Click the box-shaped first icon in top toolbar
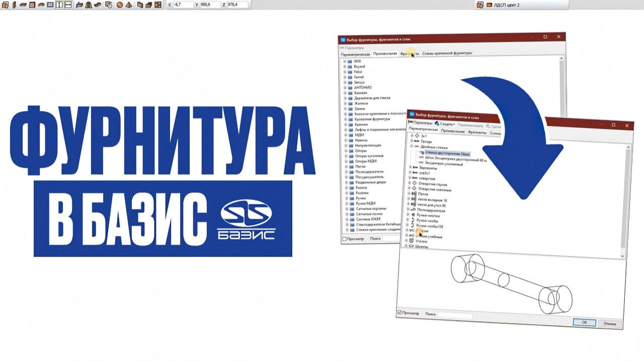 point(4,5)
